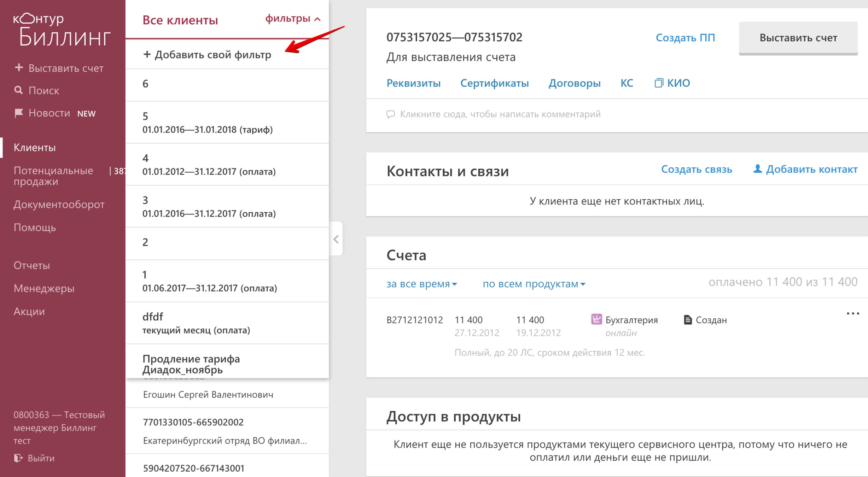
Task: Click the comment bubble icon
Action: (391, 114)
